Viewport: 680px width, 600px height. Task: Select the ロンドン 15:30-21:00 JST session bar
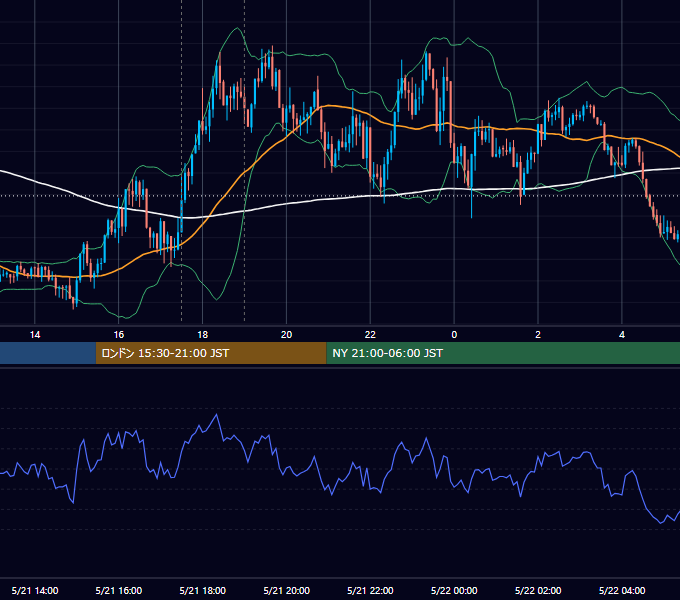(x=211, y=353)
